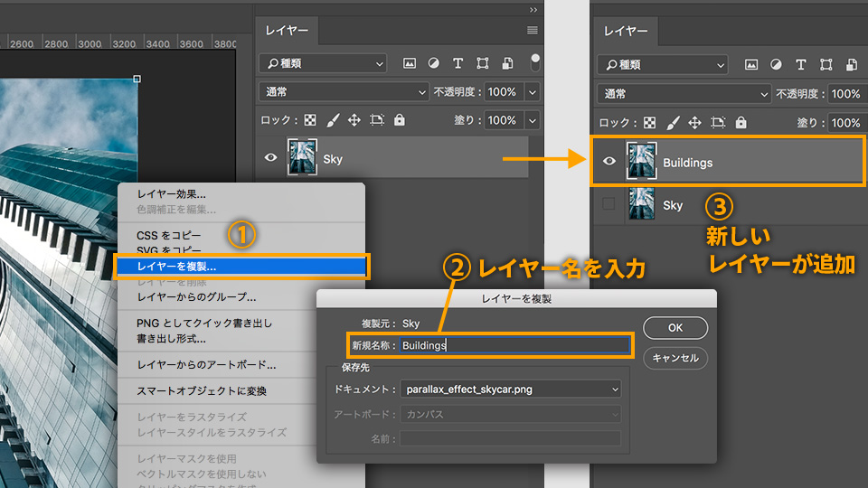Click adjustment layer filter icon in right panel
This screenshot has width=868, height=488.
(776, 65)
